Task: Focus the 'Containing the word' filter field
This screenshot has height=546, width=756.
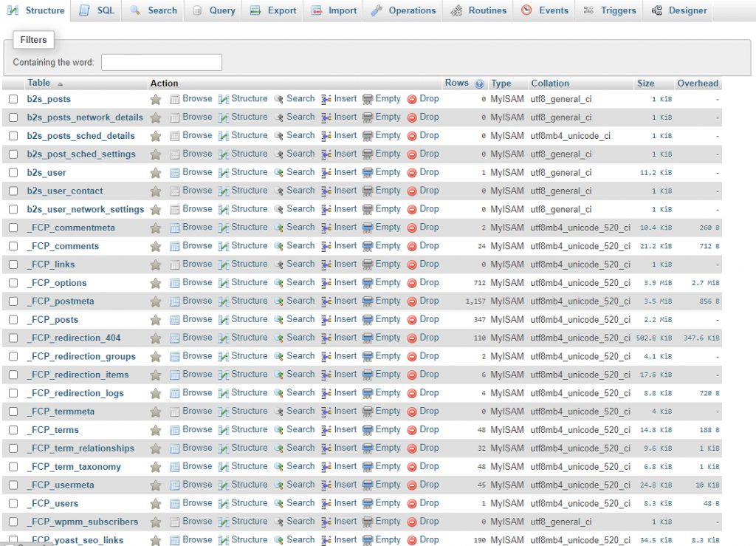Action: (161, 62)
